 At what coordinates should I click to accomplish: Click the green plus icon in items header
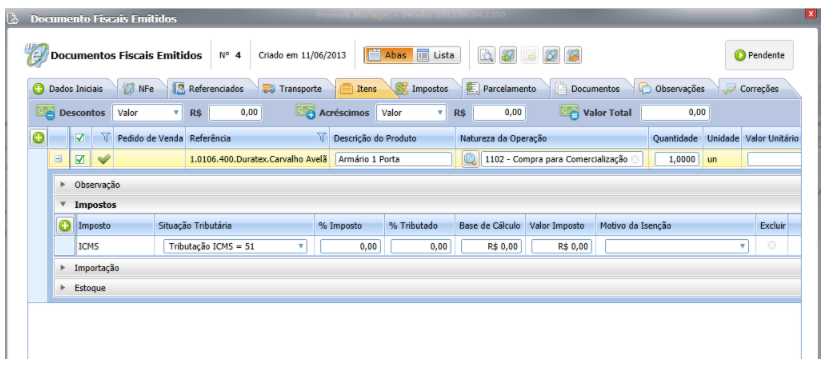tap(38, 138)
